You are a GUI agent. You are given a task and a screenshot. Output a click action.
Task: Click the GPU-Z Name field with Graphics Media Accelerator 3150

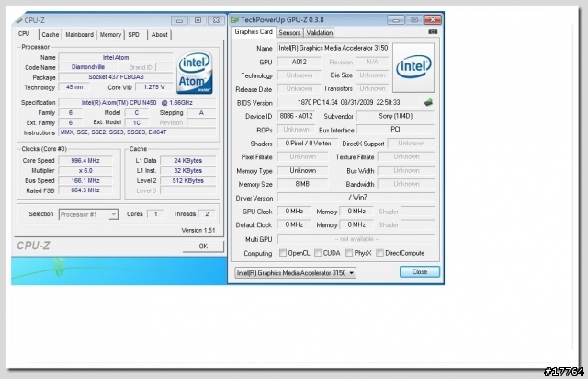click(333, 48)
